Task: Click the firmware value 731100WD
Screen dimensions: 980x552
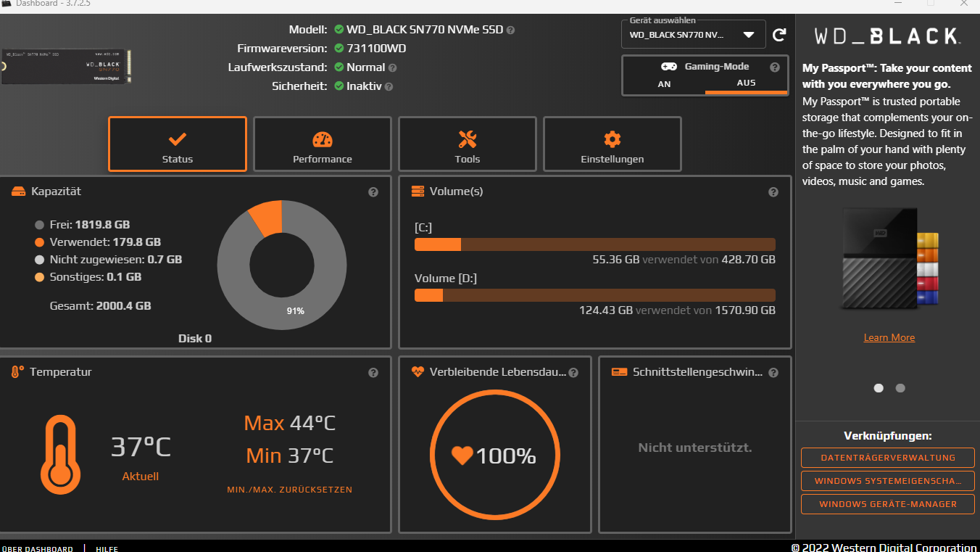Action: pos(376,49)
